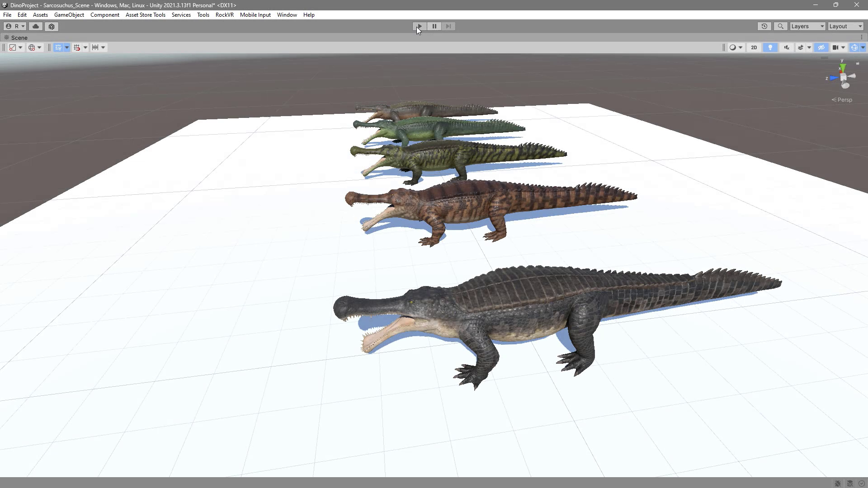Toggle the orientation gizmo lock icon
Viewport: 868px width, 488px height.
coord(858,63)
